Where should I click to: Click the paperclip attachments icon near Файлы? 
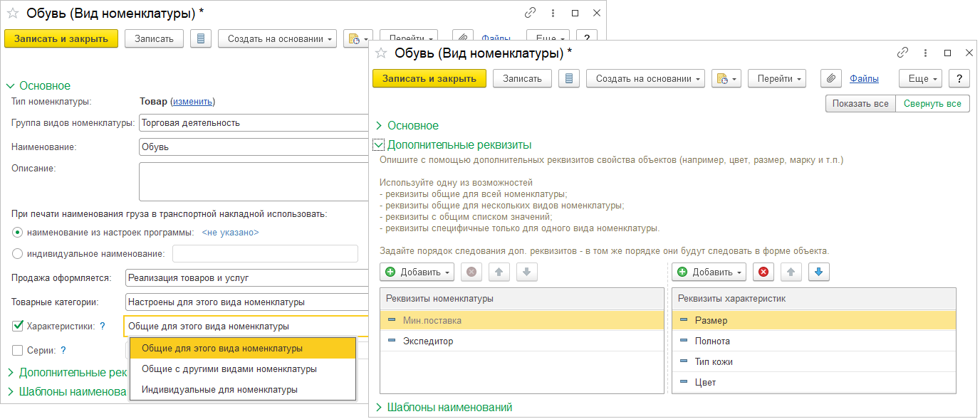point(831,79)
